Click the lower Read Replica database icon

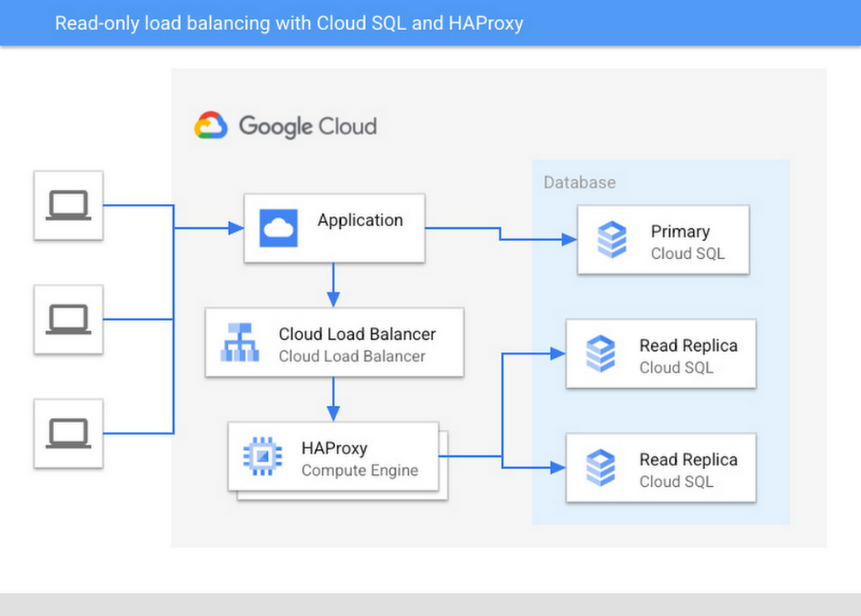[604, 468]
